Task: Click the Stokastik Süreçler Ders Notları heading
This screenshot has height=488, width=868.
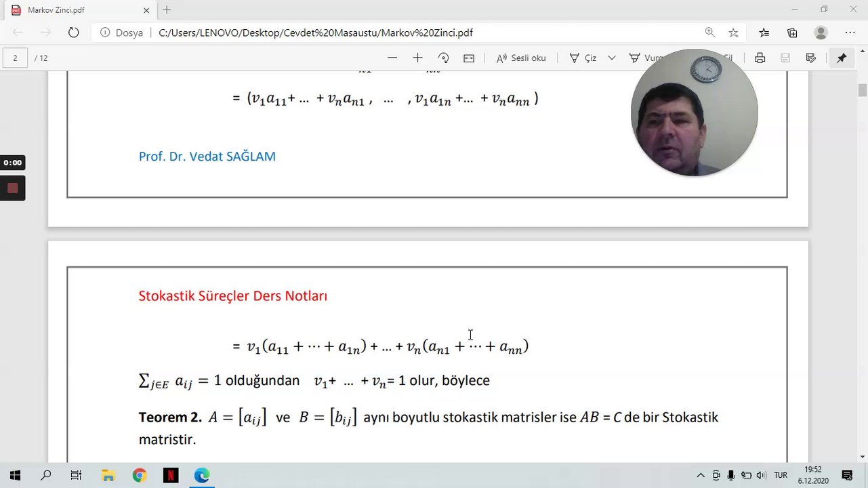Action: point(233,296)
